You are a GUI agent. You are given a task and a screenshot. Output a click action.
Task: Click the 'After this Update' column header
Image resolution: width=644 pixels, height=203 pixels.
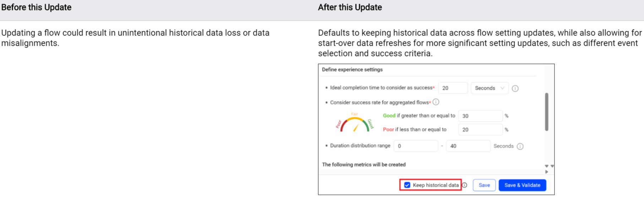350,7
